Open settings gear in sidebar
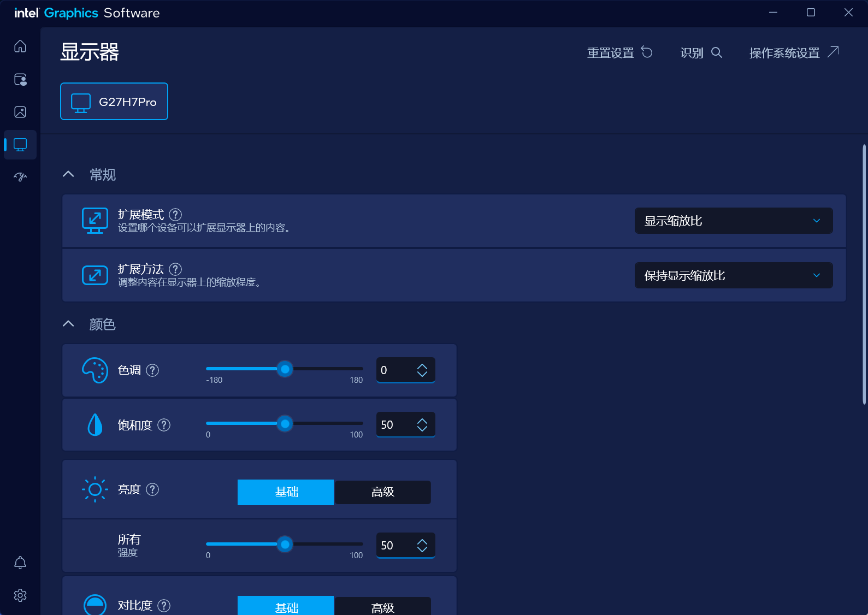This screenshot has width=868, height=615. (x=20, y=595)
